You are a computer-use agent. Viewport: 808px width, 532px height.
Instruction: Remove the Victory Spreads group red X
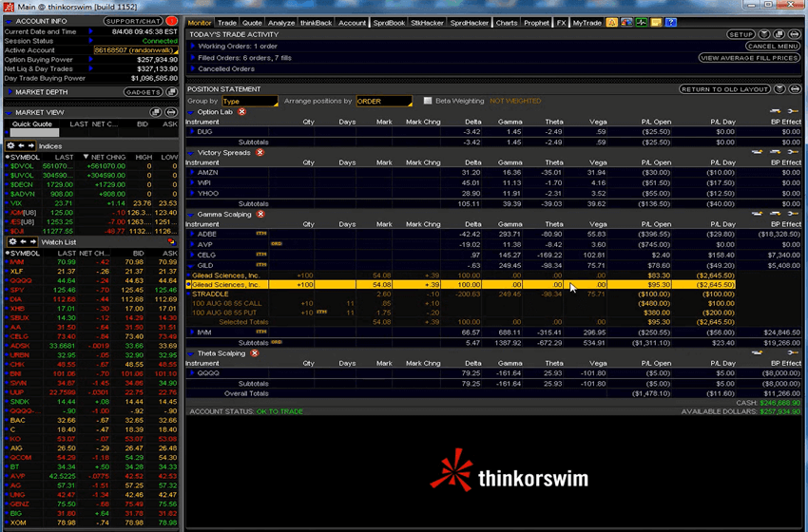(260, 152)
